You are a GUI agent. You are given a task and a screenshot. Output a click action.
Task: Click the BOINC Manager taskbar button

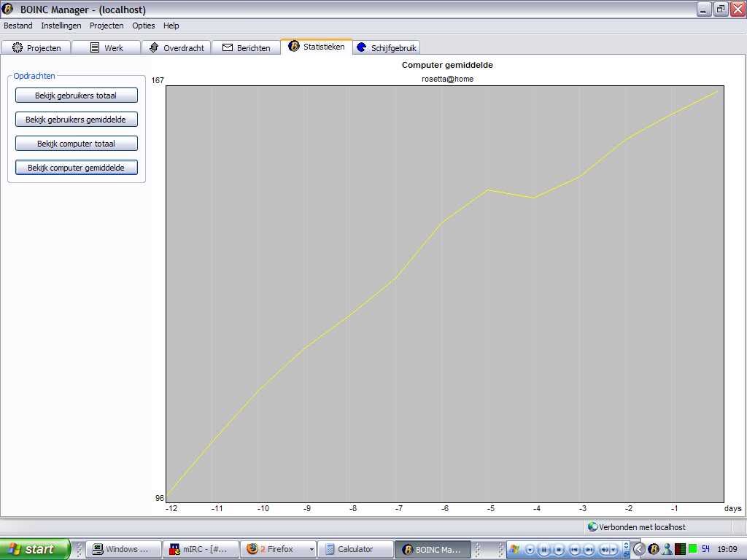click(433, 549)
